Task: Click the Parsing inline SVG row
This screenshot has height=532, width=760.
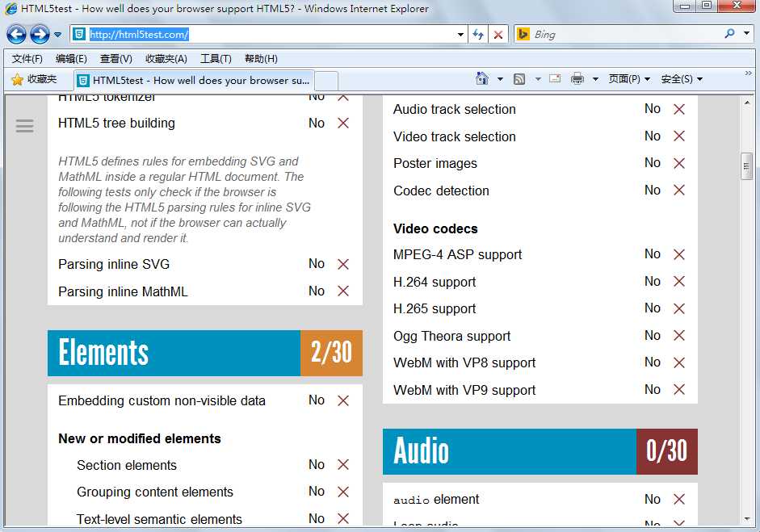Action: click(204, 264)
